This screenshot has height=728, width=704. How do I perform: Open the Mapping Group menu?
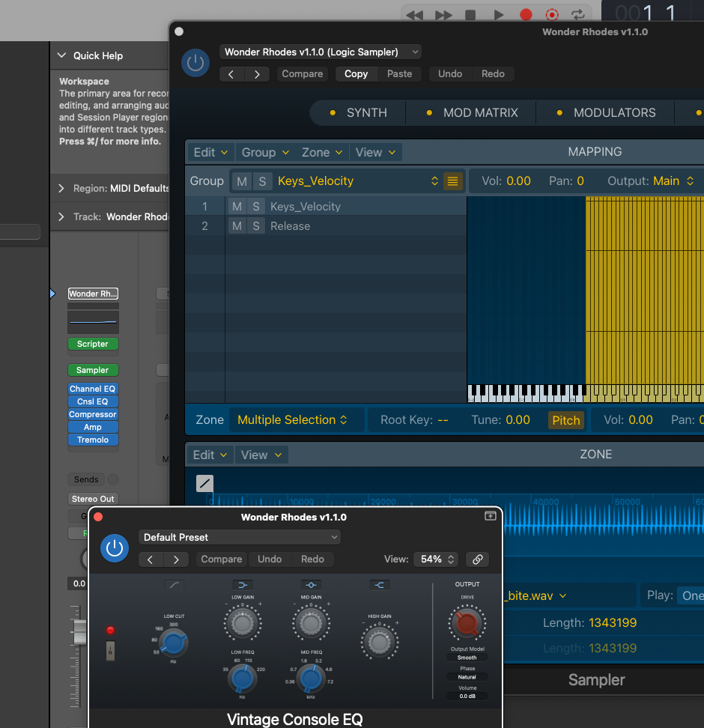[x=265, y=152]
